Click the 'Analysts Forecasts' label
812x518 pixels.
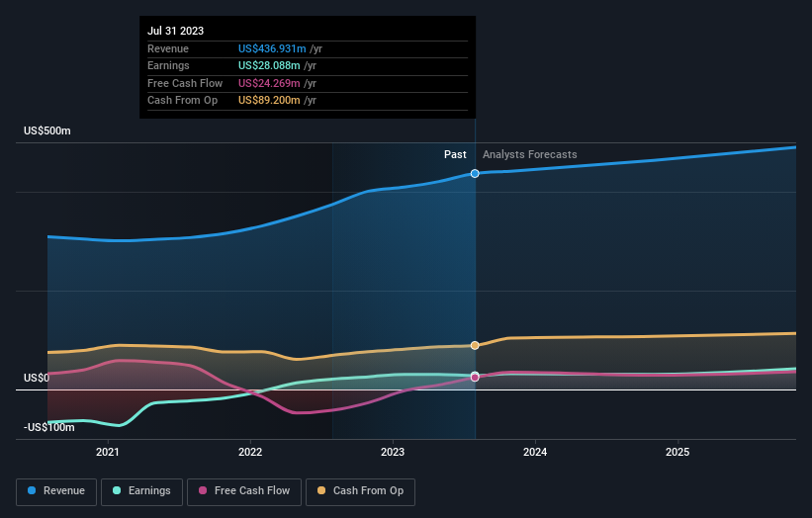530,154
